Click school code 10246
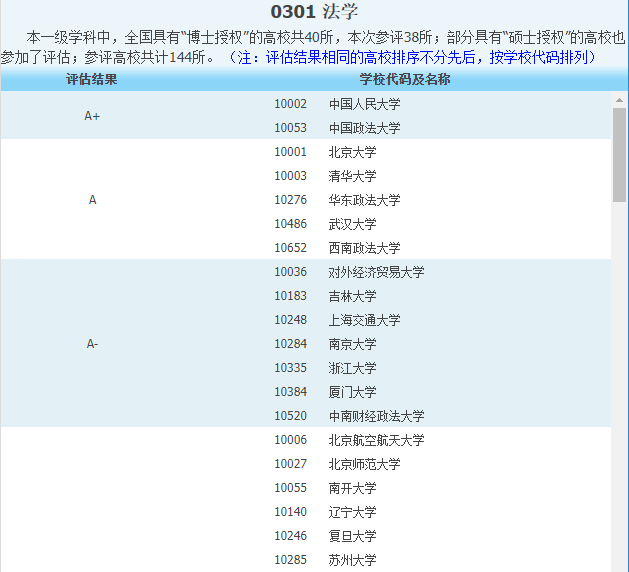Screen dimensions: 629x572 [290, 535]
